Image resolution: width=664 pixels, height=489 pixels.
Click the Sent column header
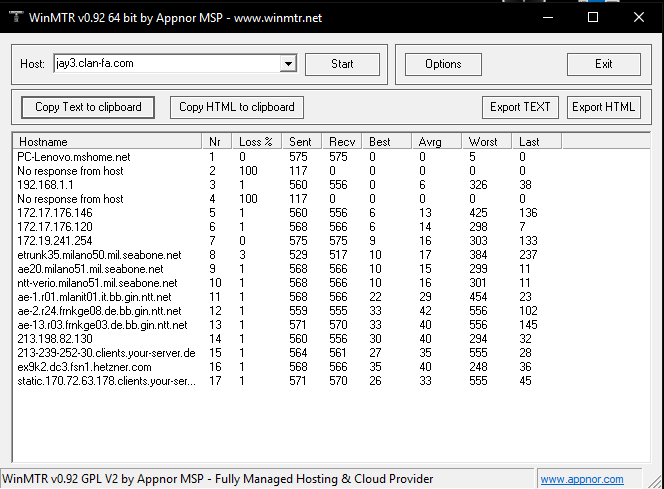(x=302, y=142)
